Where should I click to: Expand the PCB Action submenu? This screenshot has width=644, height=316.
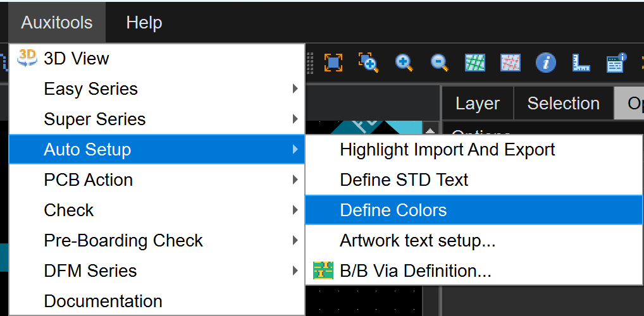[x=88, y=180]
